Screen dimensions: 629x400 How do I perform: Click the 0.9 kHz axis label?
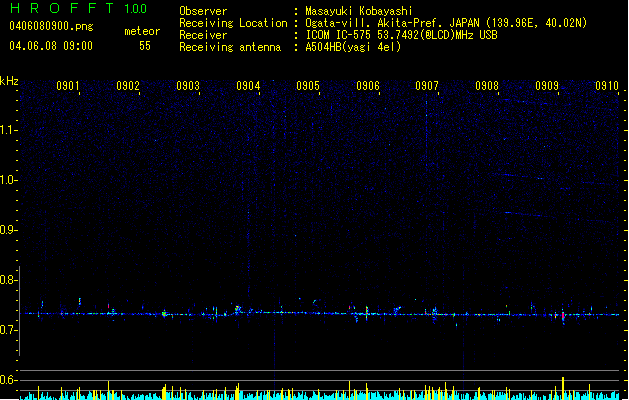point(9,230)
